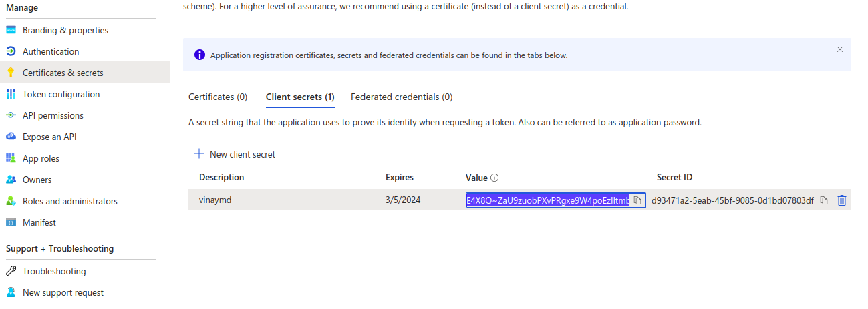Click New client secret button
Viewport: 868px width, 309px height.
[x=235, y=154]
